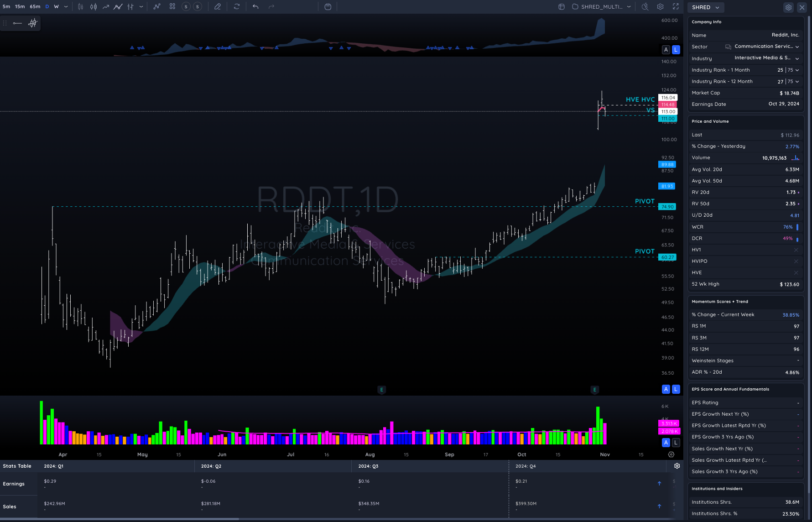This screenshot has height=522, width=812.
Task: Click the first circled S button
Action: click(186, 7)
